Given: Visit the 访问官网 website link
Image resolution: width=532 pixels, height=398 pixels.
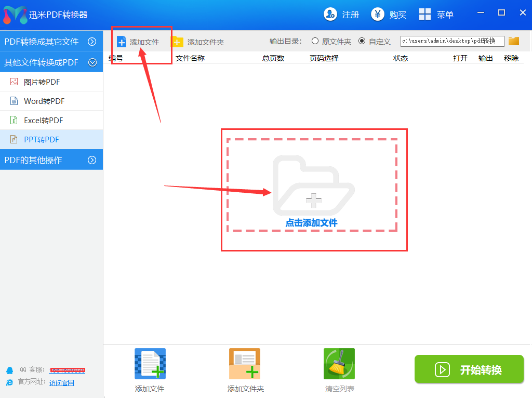Looking at the screenshot, I should [62, 383].
